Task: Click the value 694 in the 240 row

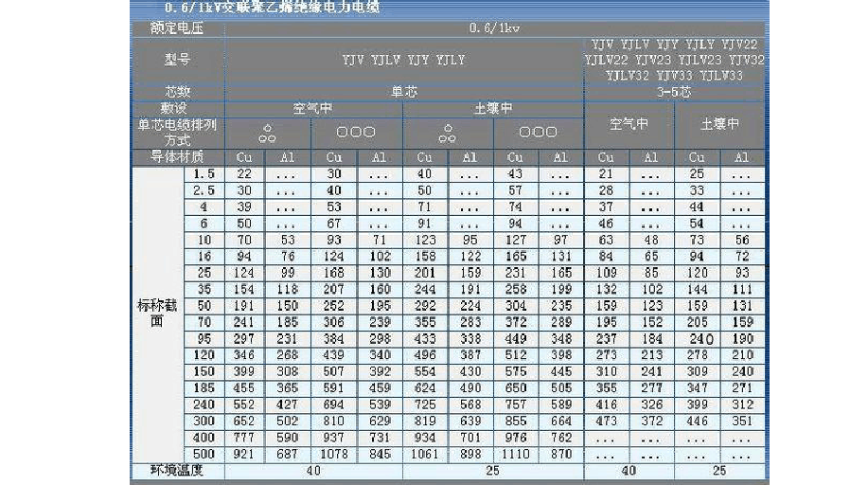Action: tap(334, 404)
